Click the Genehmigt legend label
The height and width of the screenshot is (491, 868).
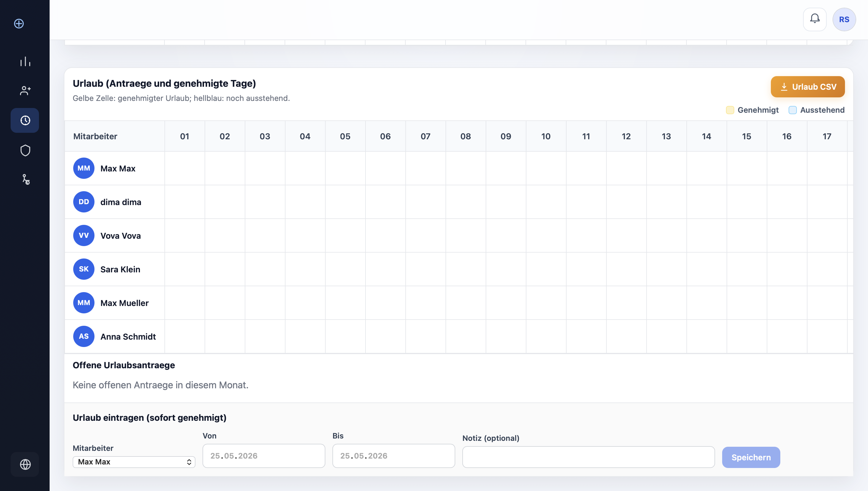point(758,110)
